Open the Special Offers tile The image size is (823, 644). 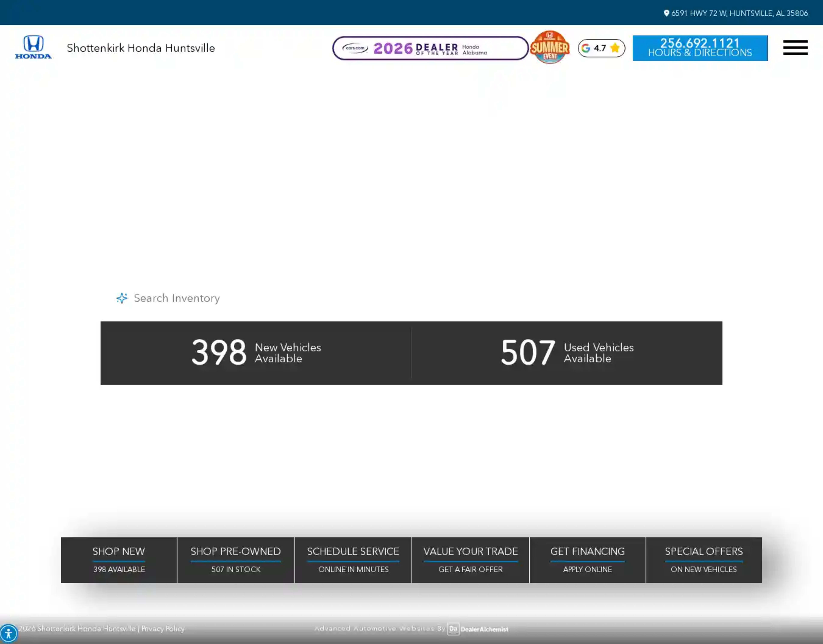click(x=704, y=560)
